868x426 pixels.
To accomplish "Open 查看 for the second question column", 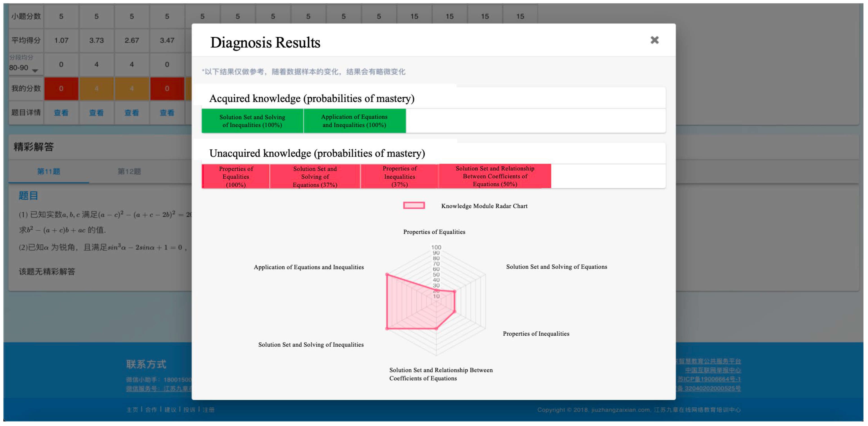I will 96,113.
